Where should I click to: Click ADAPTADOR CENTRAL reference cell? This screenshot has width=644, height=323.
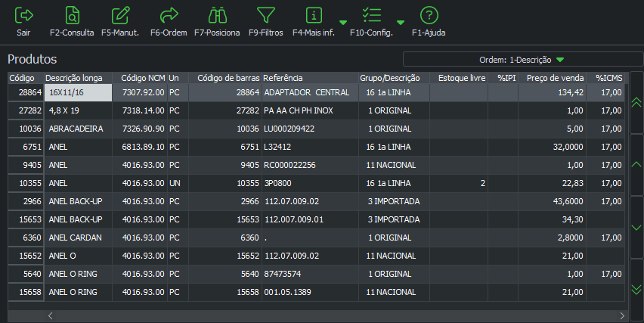coord(310,92)
